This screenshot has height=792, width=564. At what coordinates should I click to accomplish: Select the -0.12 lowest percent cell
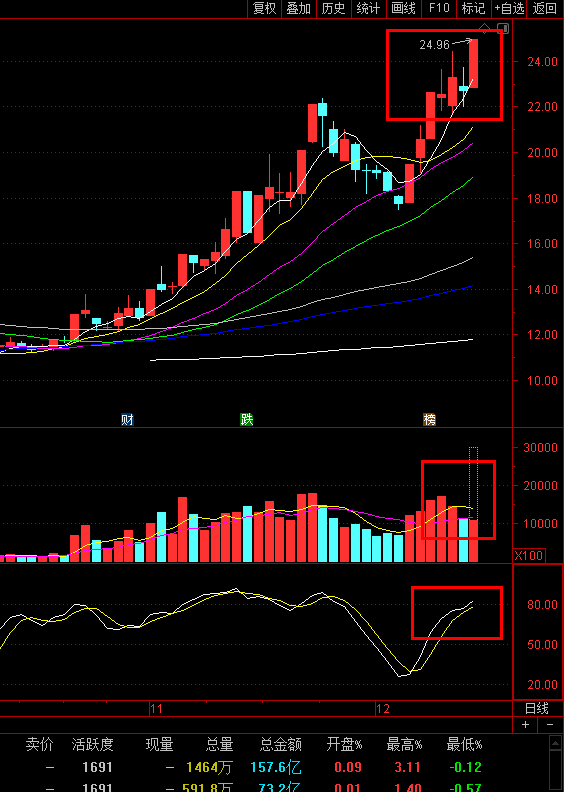pos(465,768)
